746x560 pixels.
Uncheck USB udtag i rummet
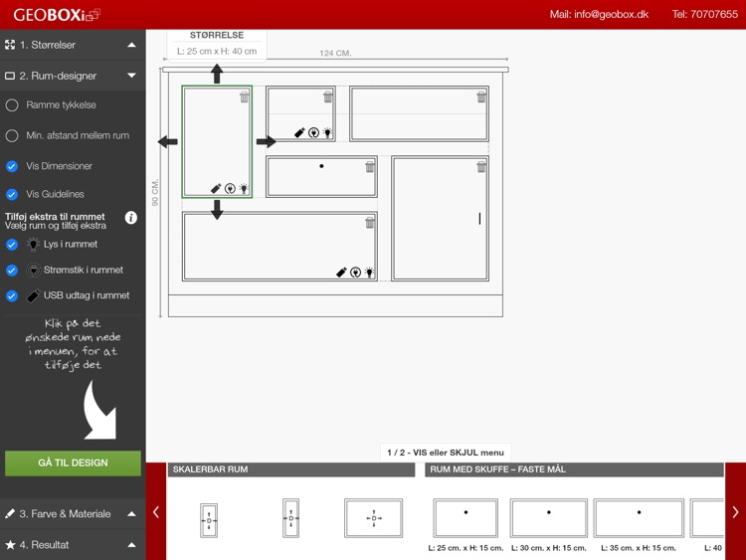(12, 296)
